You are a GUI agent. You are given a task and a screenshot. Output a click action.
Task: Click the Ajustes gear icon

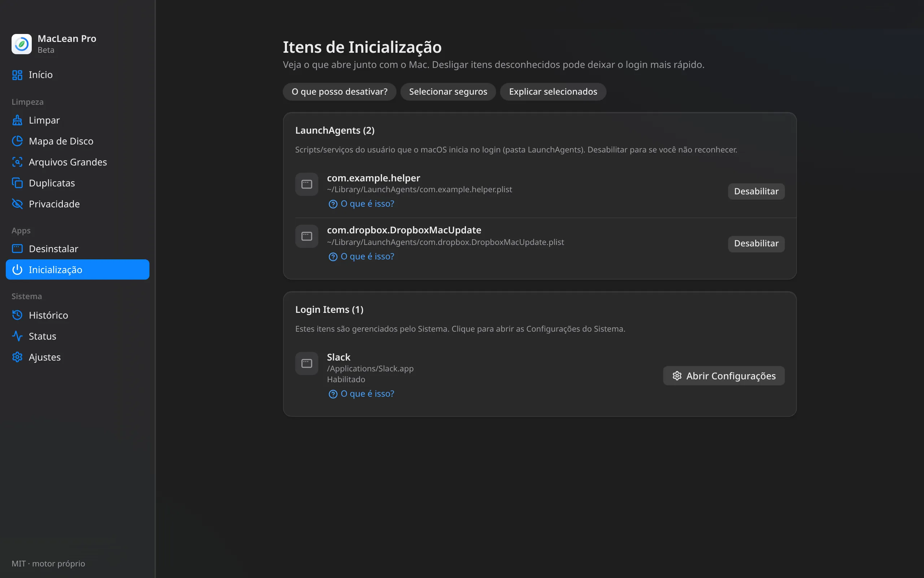click(17, 357)
